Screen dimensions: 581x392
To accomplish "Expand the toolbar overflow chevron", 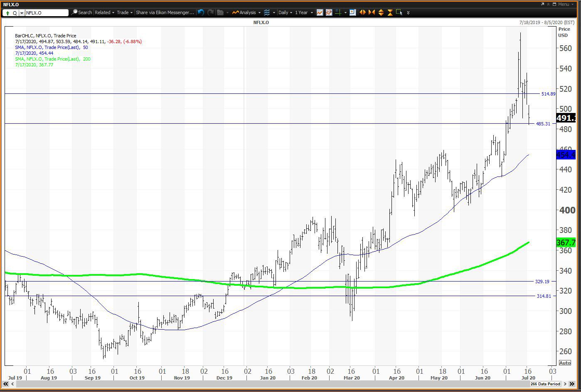I will (x=408, y=13).
